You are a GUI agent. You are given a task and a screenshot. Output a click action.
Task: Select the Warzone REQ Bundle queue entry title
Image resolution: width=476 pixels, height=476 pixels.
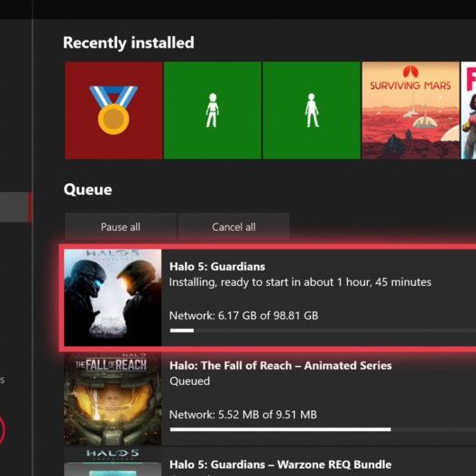tap(280, 464)
